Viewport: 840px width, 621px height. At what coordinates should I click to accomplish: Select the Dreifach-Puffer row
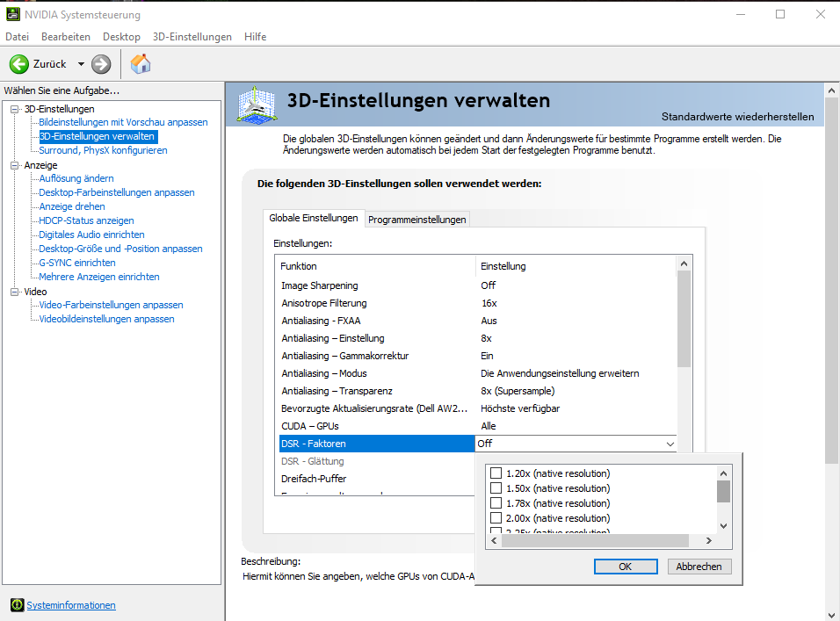[377, 479]
